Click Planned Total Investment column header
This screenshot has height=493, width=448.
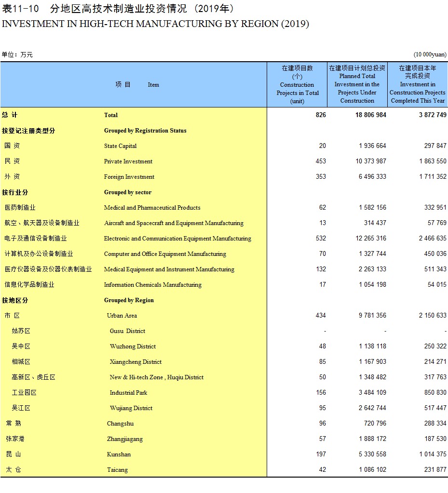357,85
